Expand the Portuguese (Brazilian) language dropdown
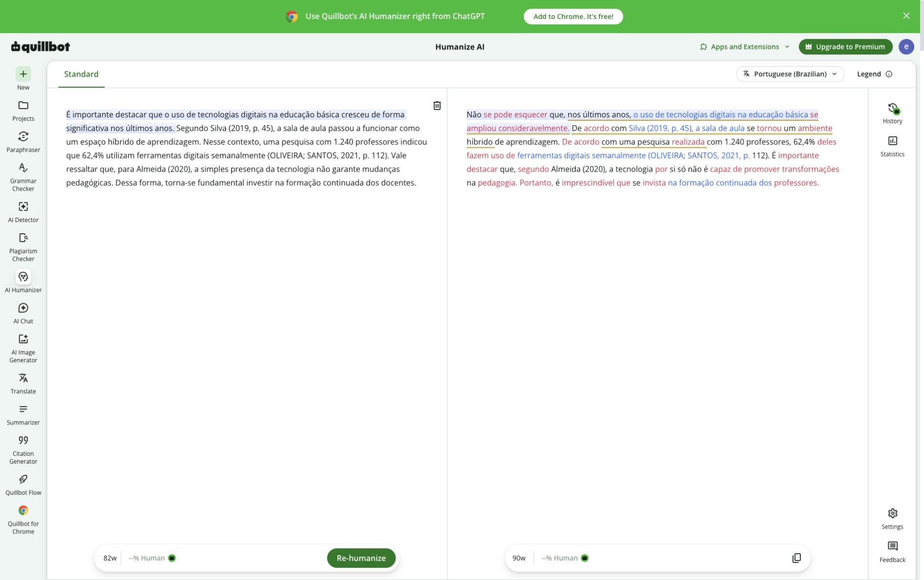Viewport: 924px width, 580px height. click(x=790, y=74)
